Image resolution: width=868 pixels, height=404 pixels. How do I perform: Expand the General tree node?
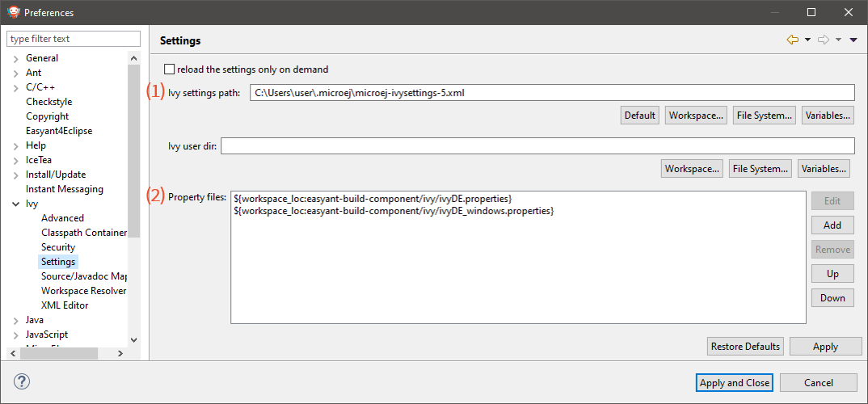pyautogui.click(x=15, y=58)
